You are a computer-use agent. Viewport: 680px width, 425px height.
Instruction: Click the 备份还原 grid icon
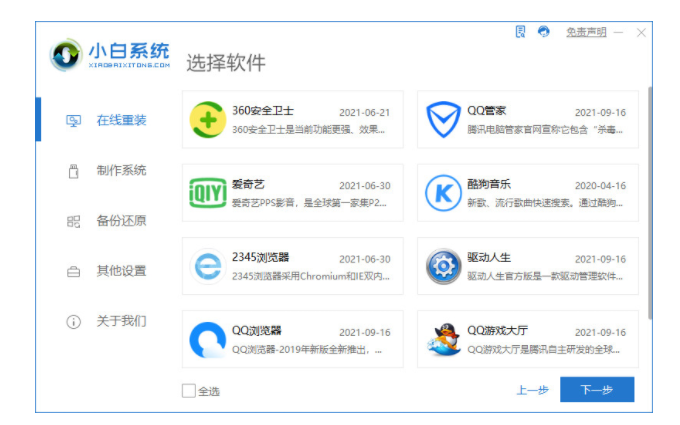(73, 221)
